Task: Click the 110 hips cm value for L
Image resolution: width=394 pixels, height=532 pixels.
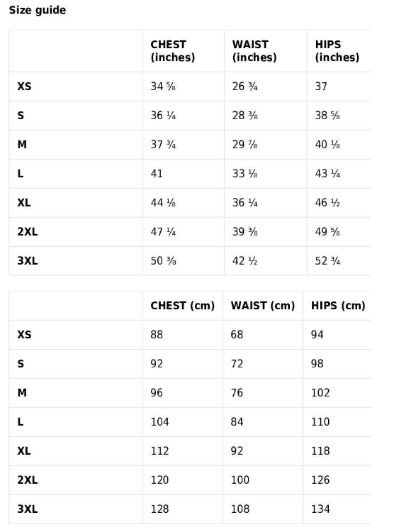Action: click(320, 422)
